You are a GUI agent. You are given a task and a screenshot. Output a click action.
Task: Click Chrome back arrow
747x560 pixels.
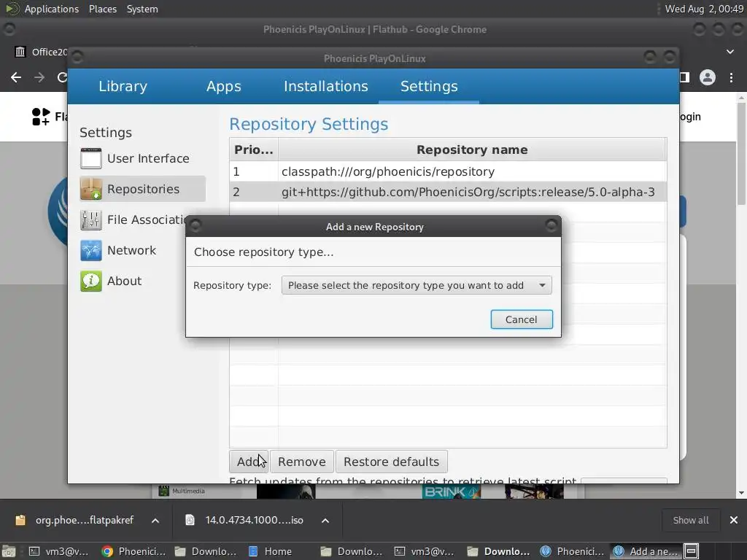(16, 77)
